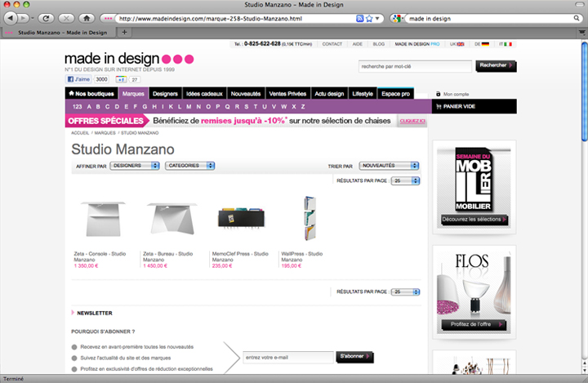Open the Catégories refine dropdown
Viewport: 588px width, 383px height.
click(x=189, y=166)
